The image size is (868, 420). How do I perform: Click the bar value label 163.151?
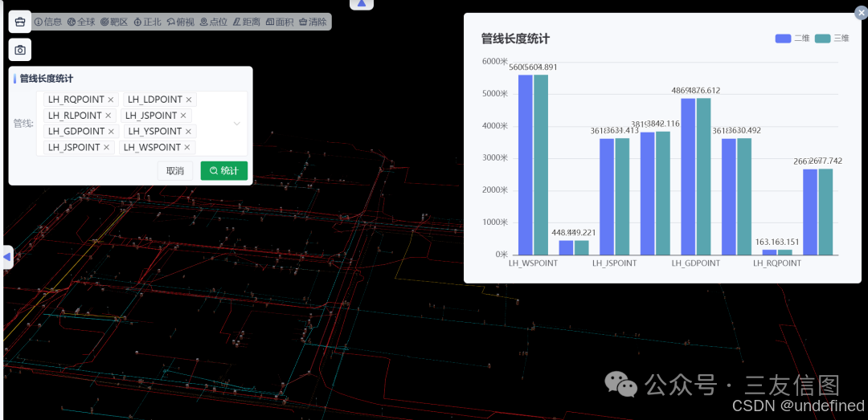pyautogui.click(x=785, y=242)
